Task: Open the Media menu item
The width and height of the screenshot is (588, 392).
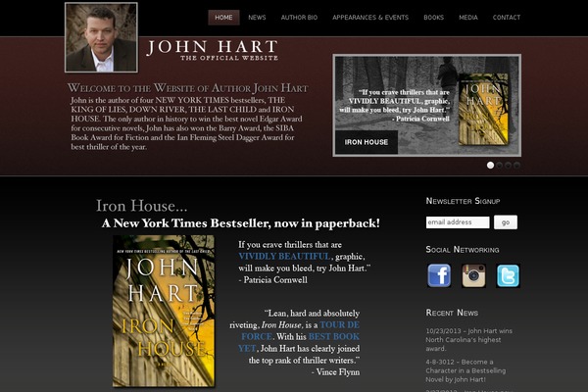Action: [x=468, y=18]
